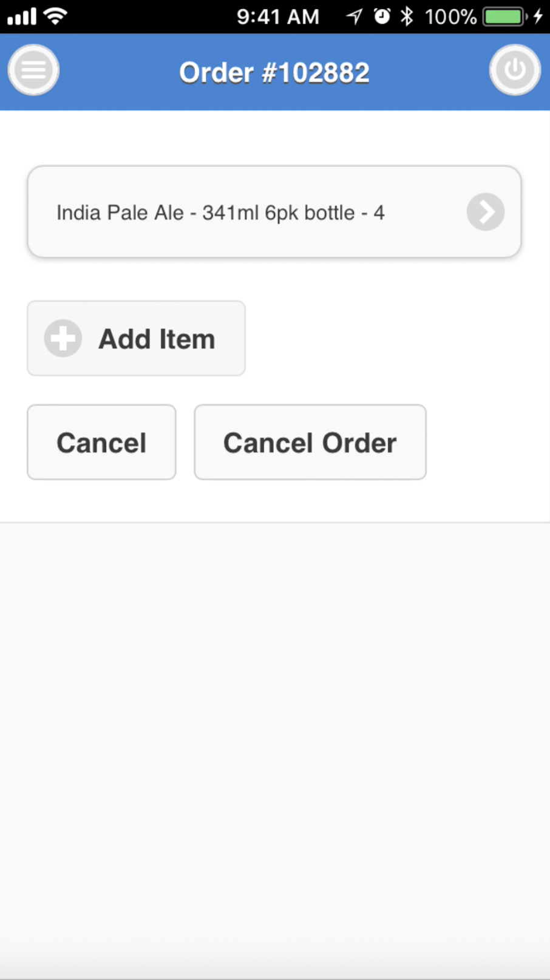Tap the 100% battery percentage text

[450, 16]
